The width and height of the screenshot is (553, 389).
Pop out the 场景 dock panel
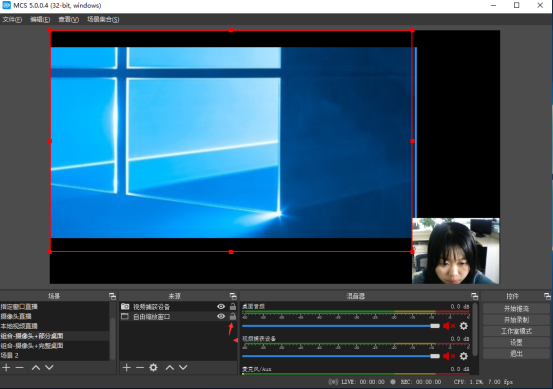coord(112,296)
